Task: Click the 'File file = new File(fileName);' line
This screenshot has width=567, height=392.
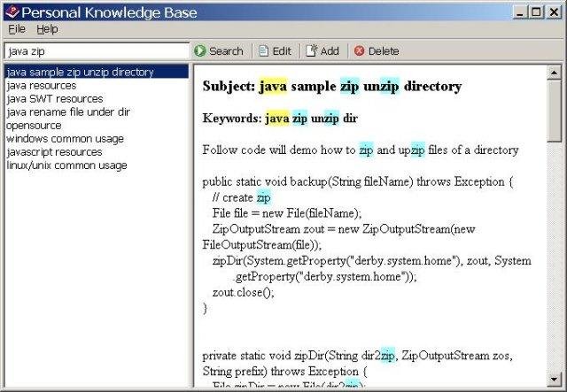Action: pos(287,213)
